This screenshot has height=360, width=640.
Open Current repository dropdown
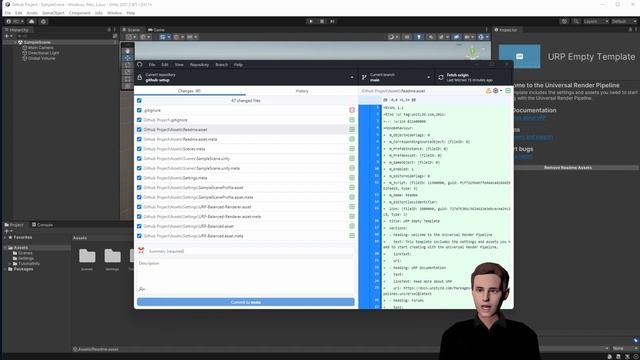pyautogui.click(x=245, y=77)
